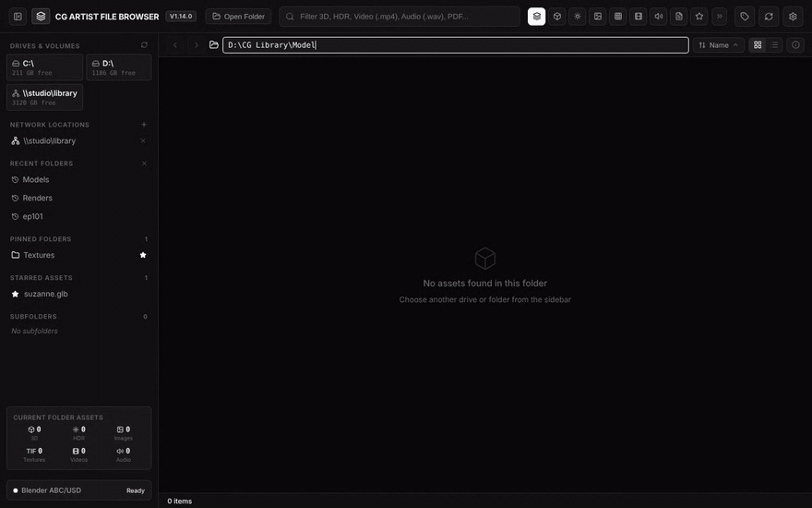The width and height of the screenshot is (812, 508).
Task: Refresh the Drives & Volumes list
Action: (x=145, y=45)
